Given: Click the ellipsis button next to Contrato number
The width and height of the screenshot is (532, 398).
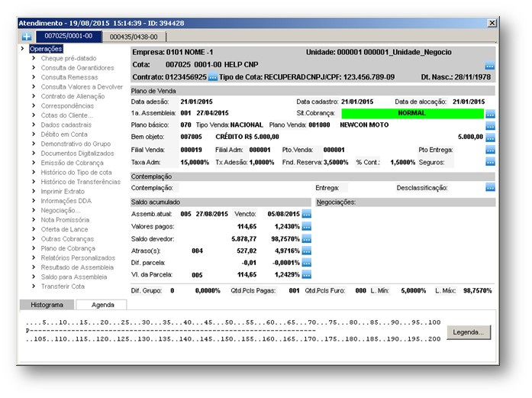Looking at the screenshot, I should coord(213,77).
